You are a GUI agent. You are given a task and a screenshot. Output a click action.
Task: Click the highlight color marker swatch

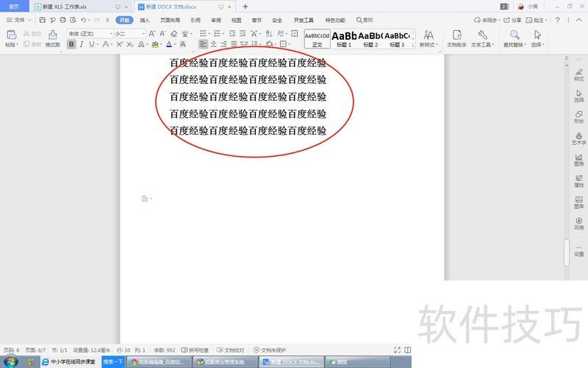tap(155, 44)
